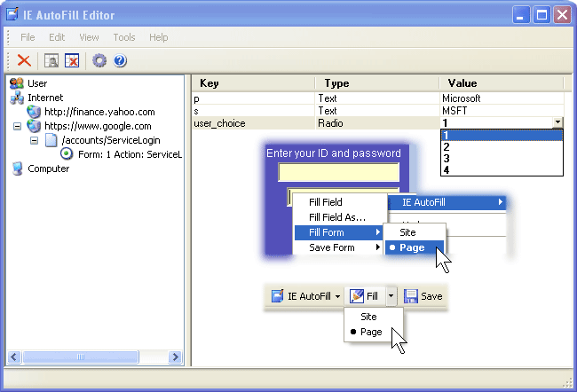
Task: Open the File menu
Action: (x=28, y=37)
